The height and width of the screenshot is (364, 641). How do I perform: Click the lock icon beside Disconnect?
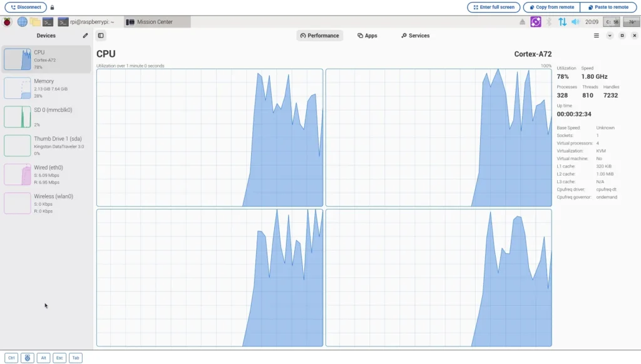click(x=52, y=8)
